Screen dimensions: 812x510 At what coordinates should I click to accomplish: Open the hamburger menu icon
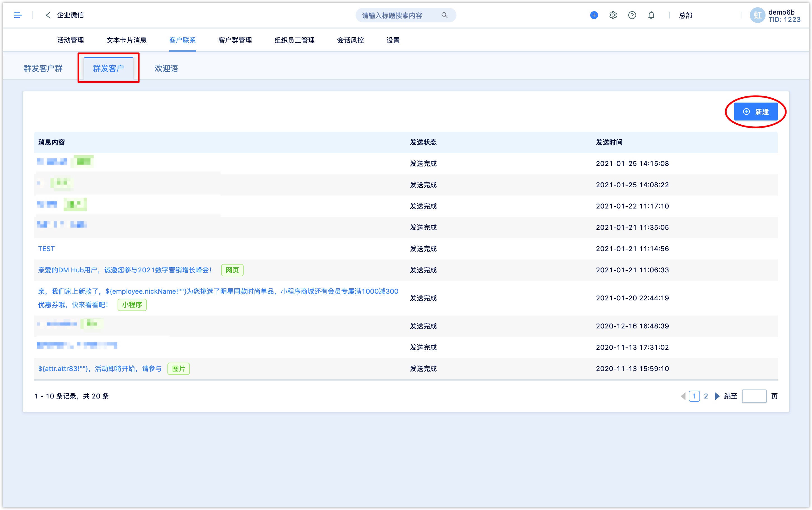[x=18, y=15]
